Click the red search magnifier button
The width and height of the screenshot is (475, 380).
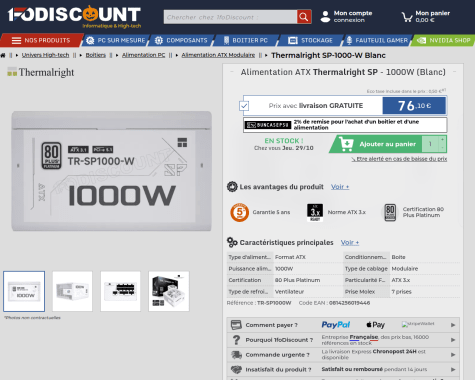click(304, 17)
